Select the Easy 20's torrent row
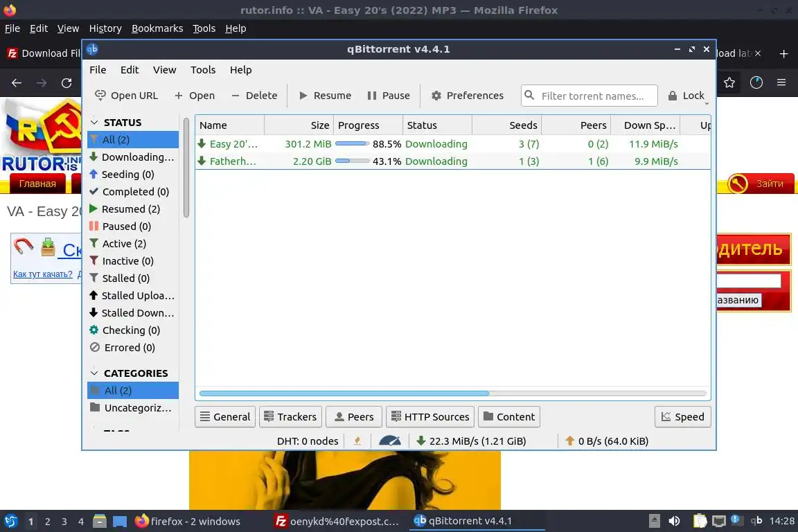Viewport: 798px width, 532px height. coord(453,144)
